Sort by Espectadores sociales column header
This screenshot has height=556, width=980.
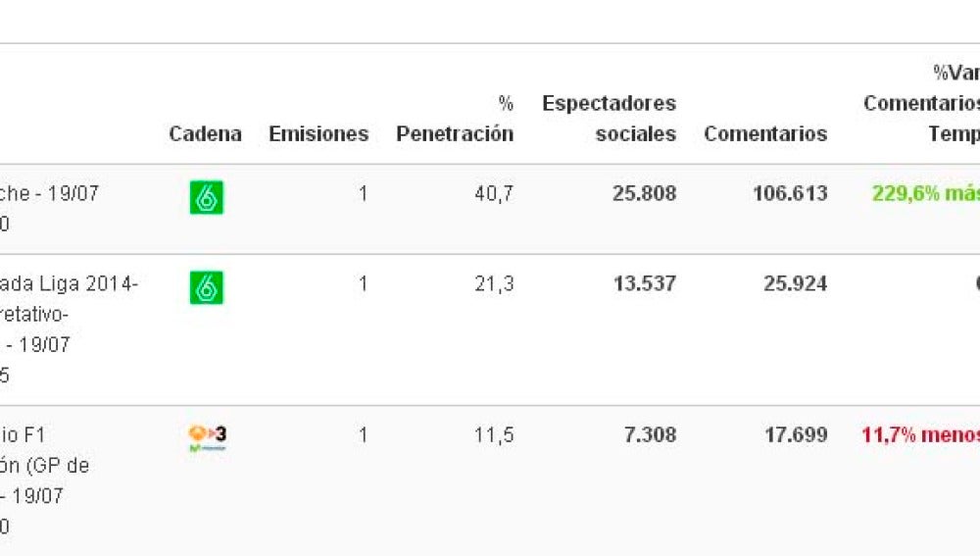[x=610, y=119]
